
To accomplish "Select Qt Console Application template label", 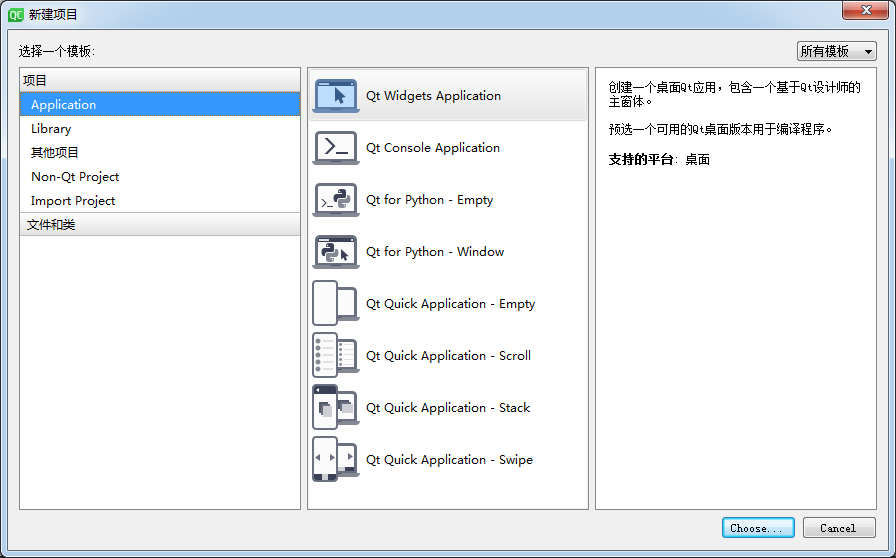I will pos(433,148).
